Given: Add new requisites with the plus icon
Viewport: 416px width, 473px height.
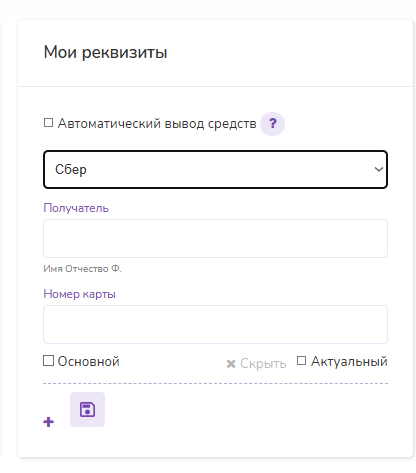Looking at the screenshot, I should [x=49, y=422].
